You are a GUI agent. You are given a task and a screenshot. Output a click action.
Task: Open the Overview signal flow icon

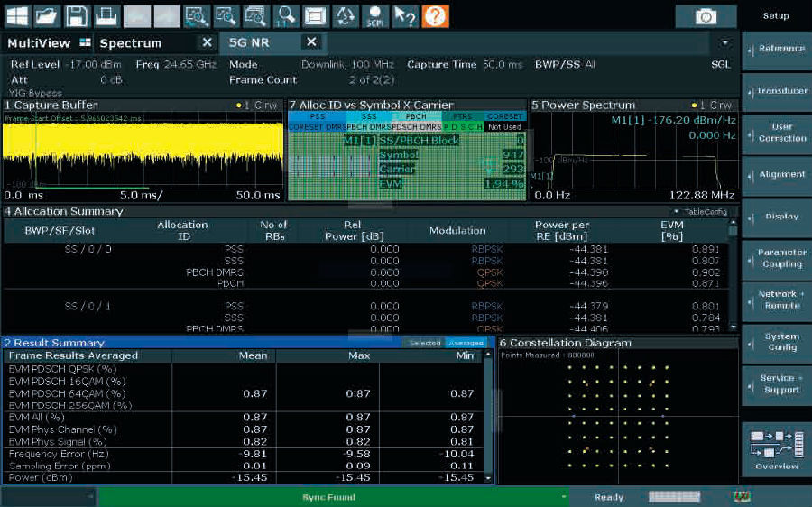[x=776, y=448]
